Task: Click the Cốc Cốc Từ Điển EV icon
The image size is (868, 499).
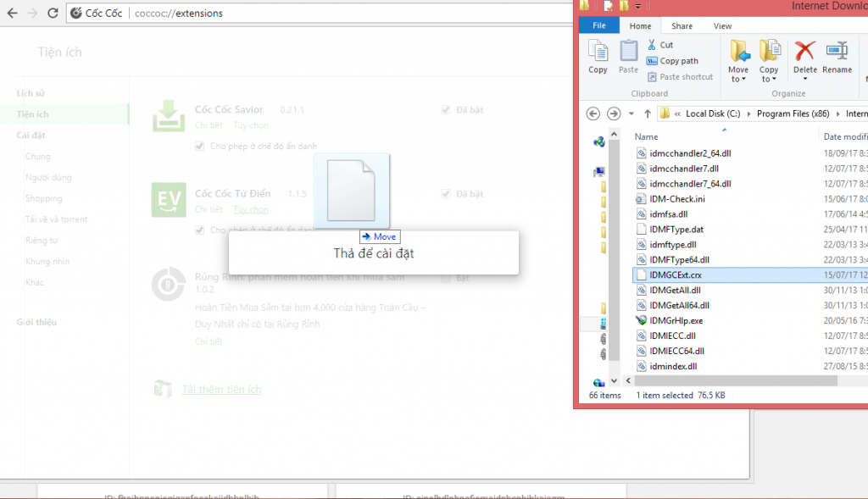Action: [x=169, y=200]
